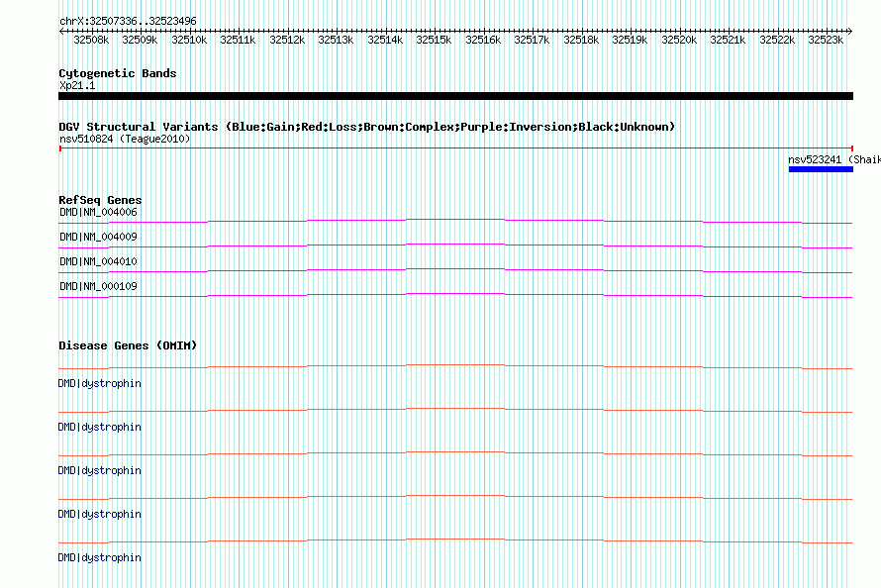Open the second DMD|dystrophin OMIM link

(99, 428)
